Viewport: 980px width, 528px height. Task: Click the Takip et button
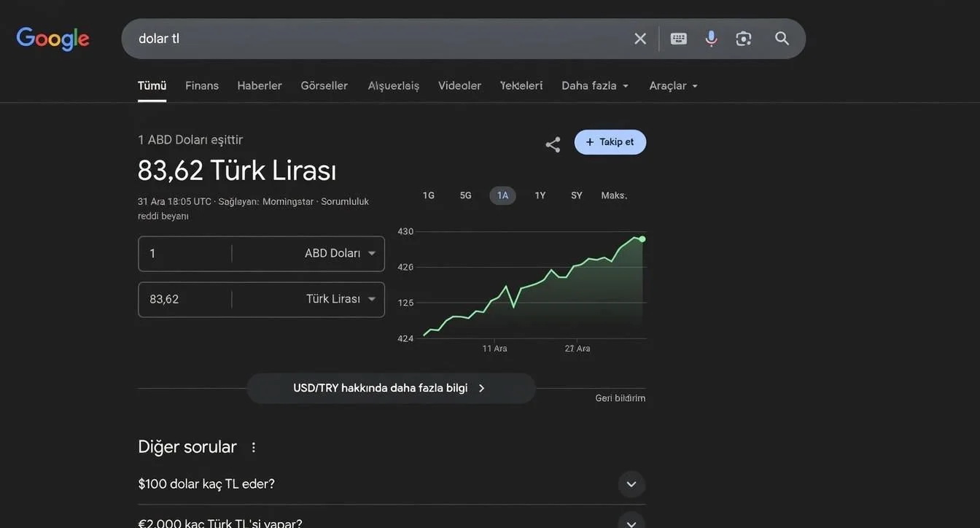(x=610, y=142)
